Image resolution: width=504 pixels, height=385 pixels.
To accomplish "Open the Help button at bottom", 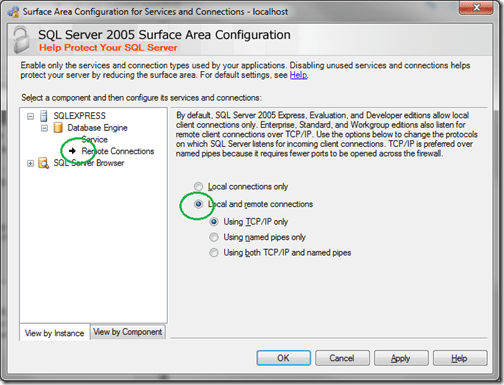I will click(460, 358).
